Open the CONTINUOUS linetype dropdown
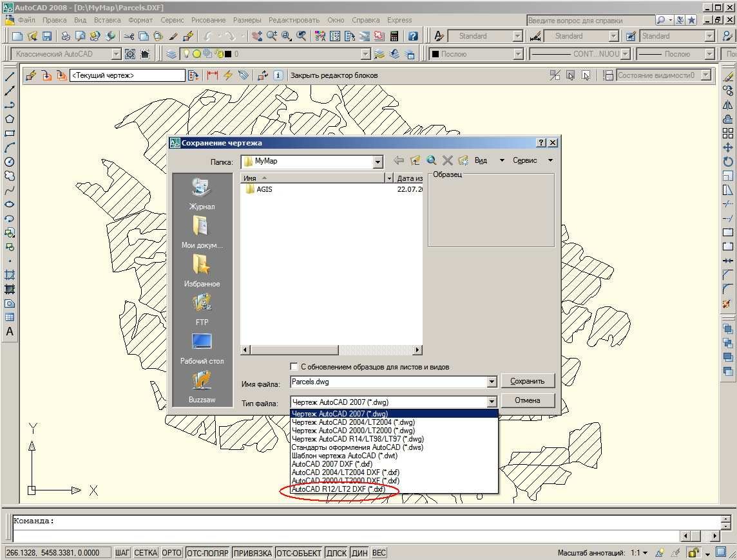This screenshot has width=737, height=560. [625, 54]
